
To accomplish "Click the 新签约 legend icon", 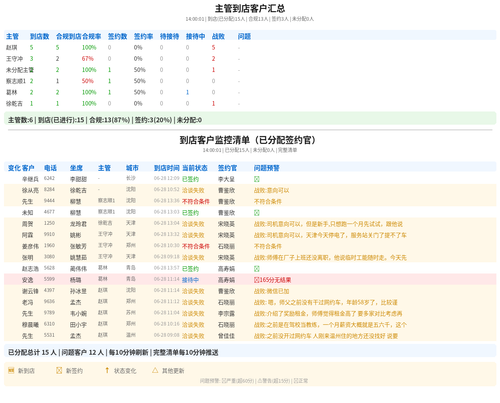I will 59,370.
